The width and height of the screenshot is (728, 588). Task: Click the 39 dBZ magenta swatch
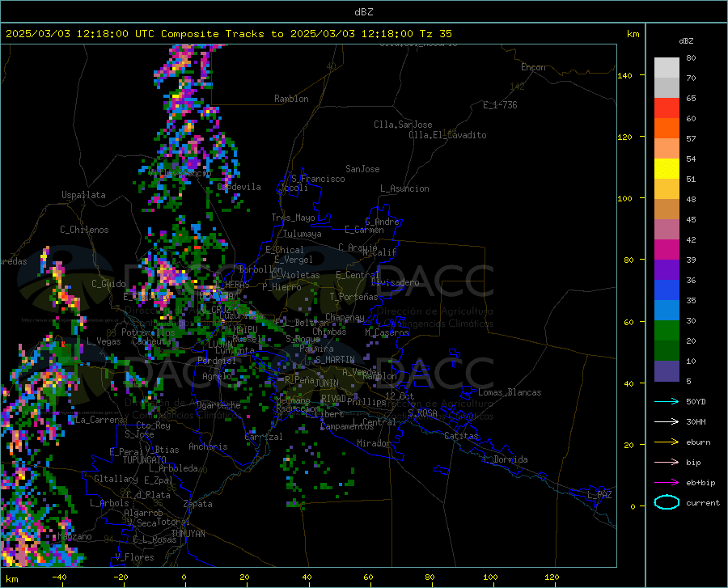667,250
